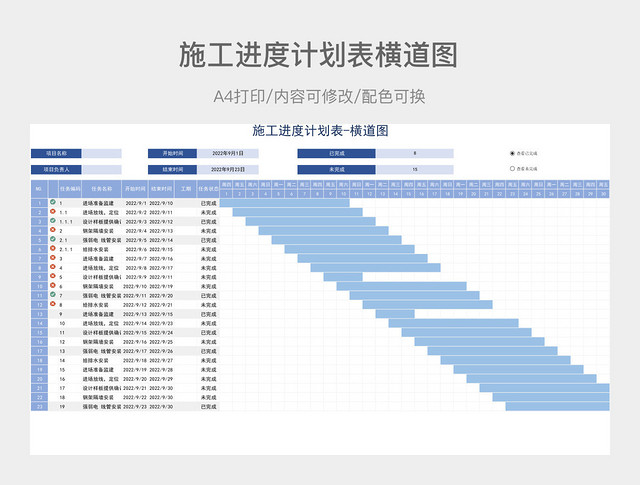Select row number 1 cell in NO. column

pos(39,203)
